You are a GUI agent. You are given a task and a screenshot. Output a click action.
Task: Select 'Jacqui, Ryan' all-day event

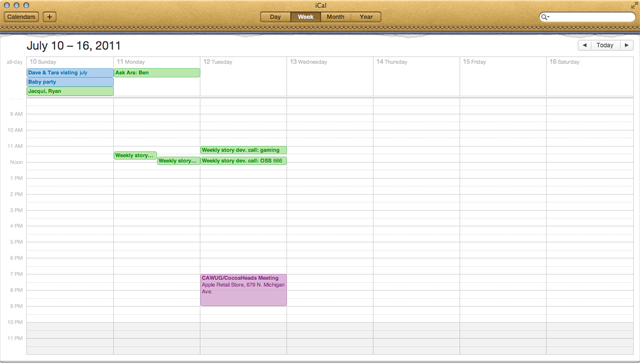coord(70,91)
